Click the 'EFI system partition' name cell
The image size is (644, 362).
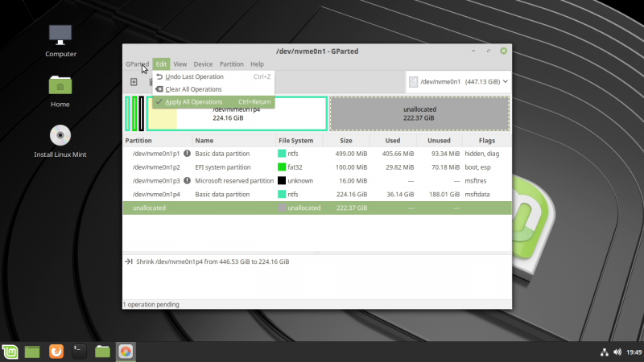click(223, 167)
